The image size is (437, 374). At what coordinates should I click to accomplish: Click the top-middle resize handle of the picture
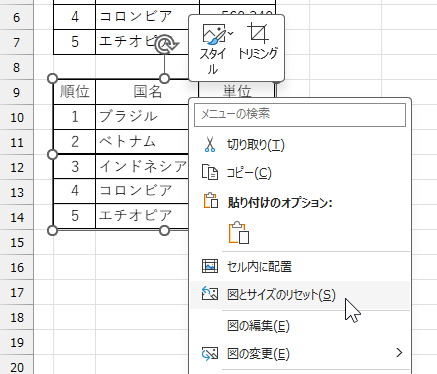tap(164, 79)
